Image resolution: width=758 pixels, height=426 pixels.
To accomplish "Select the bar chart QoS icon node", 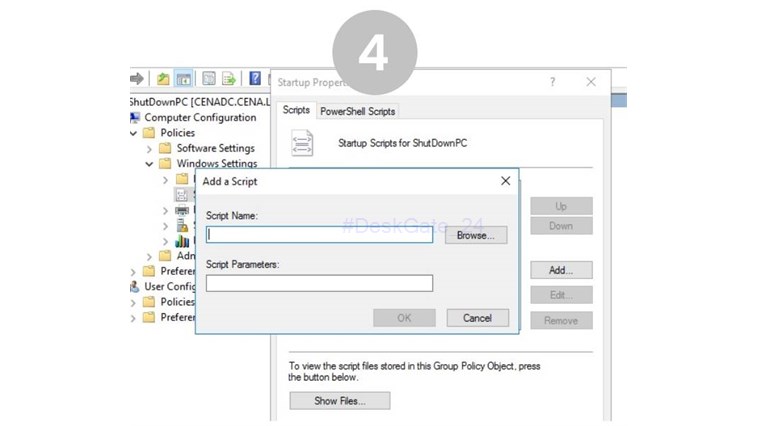I will point(182,241).
